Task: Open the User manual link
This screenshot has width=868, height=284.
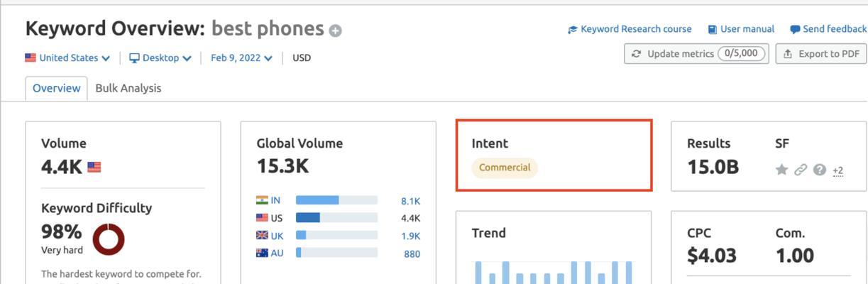Action: point(741,29)
